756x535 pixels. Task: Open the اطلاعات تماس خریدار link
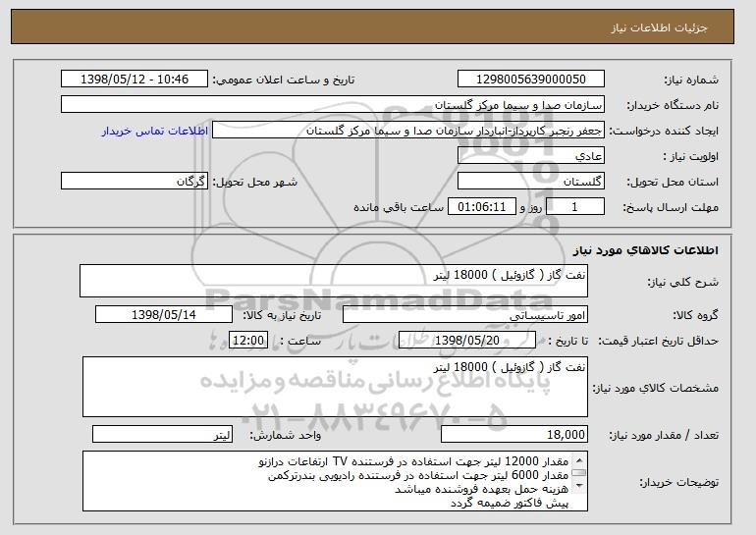[x=155, y=131]
